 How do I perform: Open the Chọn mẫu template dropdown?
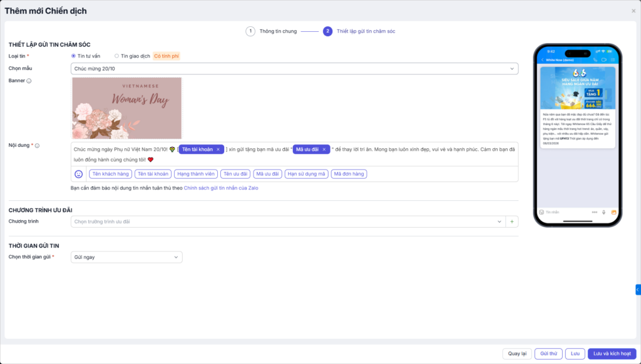click(294, 69)
